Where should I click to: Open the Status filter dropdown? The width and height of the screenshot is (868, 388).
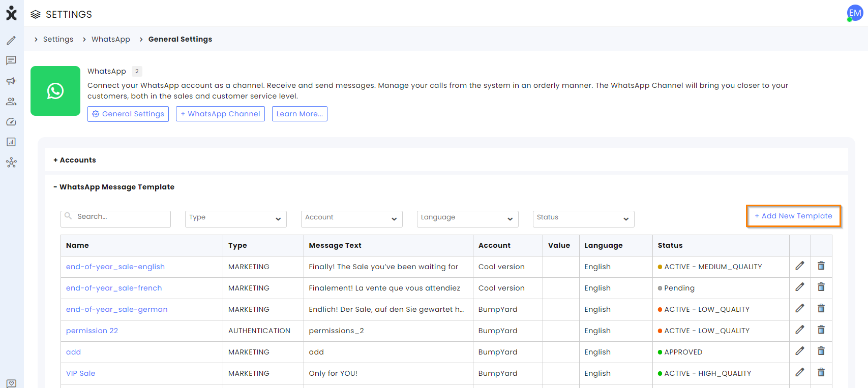pos(584,219)
